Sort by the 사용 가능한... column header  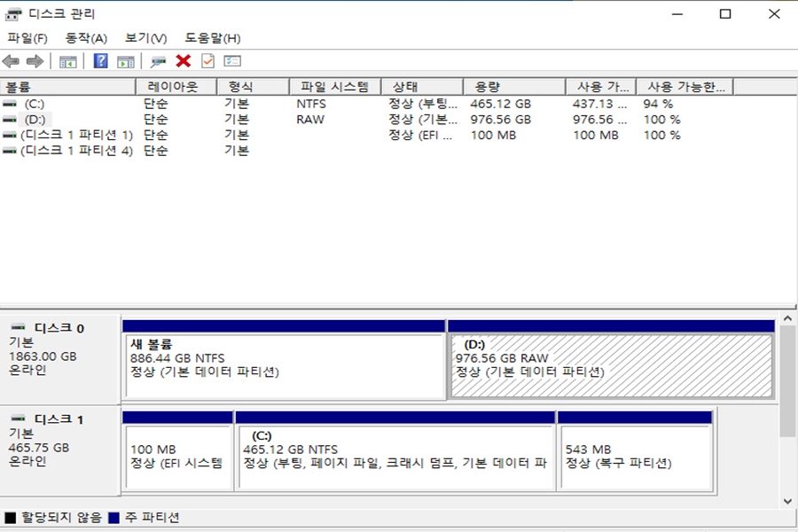point(685,87)
